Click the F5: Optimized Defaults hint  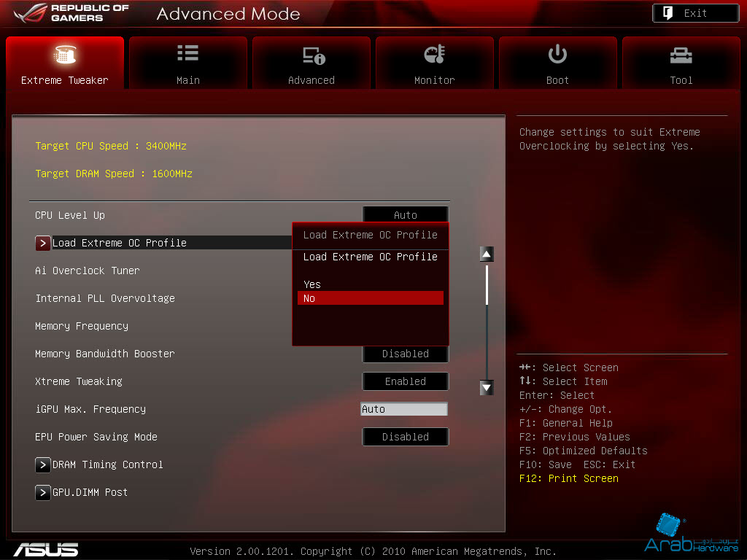(584, 451)
